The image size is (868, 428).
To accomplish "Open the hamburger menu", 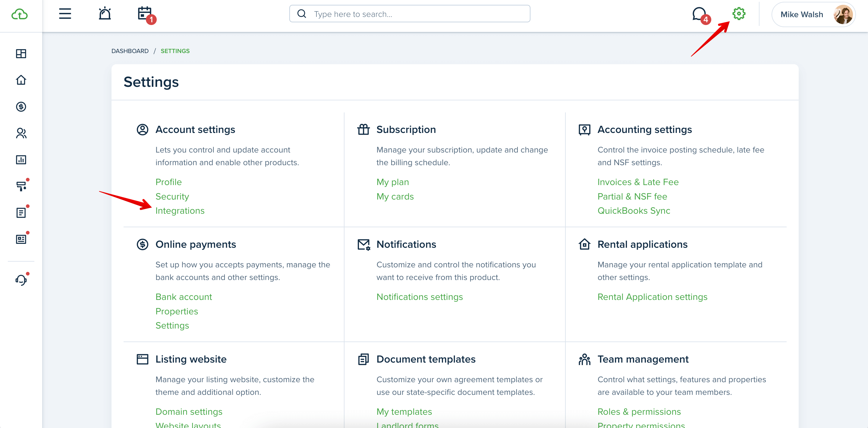I will click(x=65, y=14).
